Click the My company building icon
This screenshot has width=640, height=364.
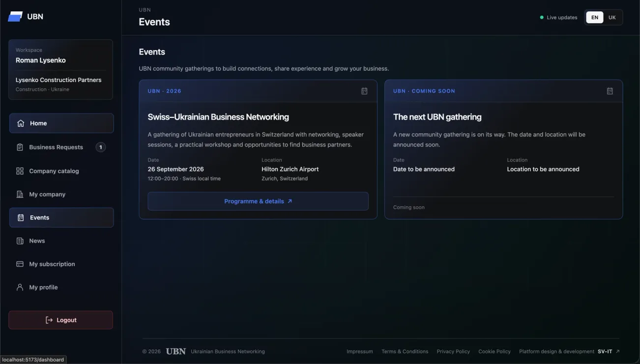(20, 195)
